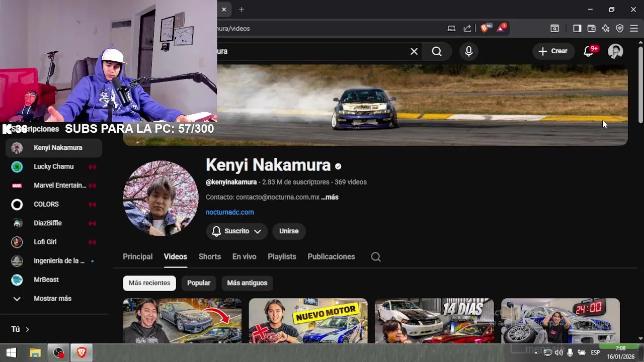
Task: Open the tab search icon in Brave toolbar
Action: click(554, 29)
